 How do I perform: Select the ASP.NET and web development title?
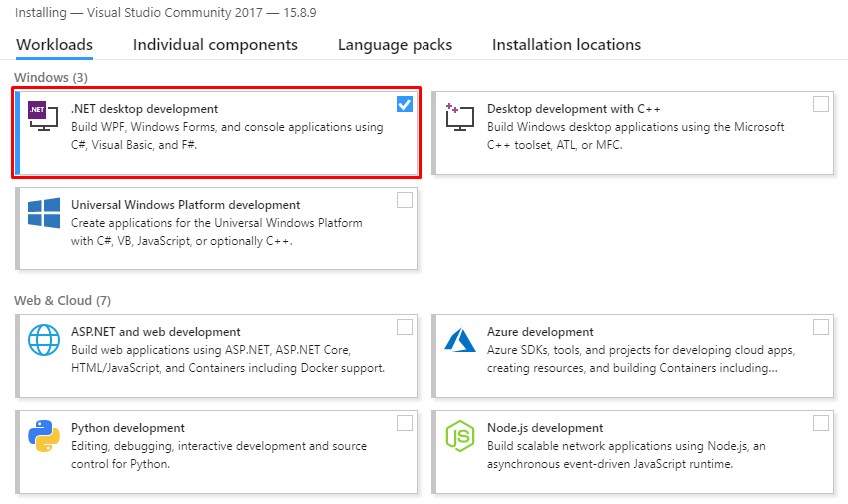(x=155, y=331)
